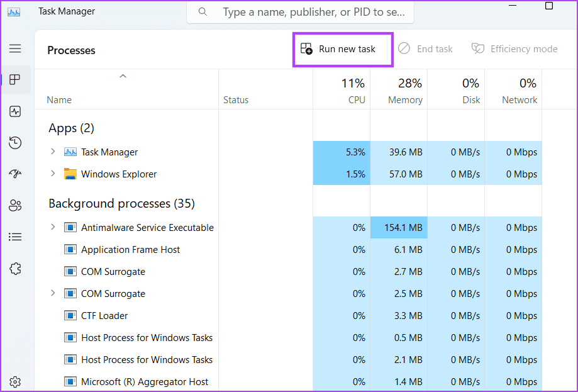Sort by the Disk column header
Image resolution: width=578 pixels, height=392 pixels.
pos(456,89)
